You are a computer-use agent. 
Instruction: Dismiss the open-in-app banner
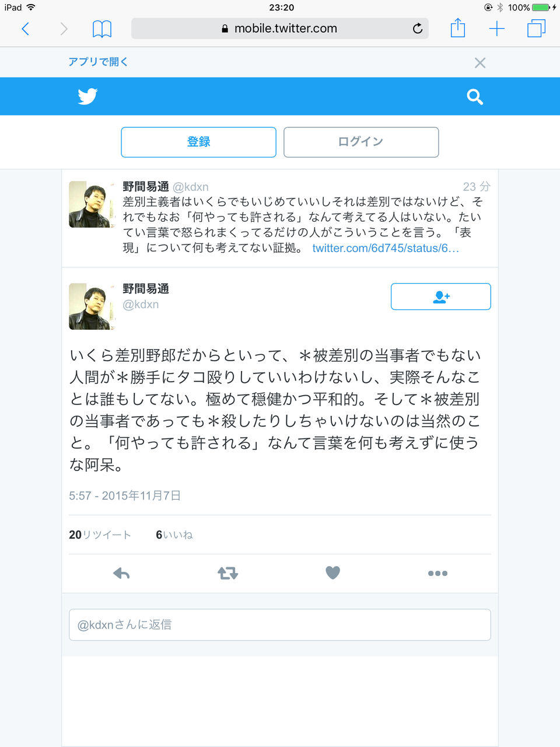click(480, 63)
